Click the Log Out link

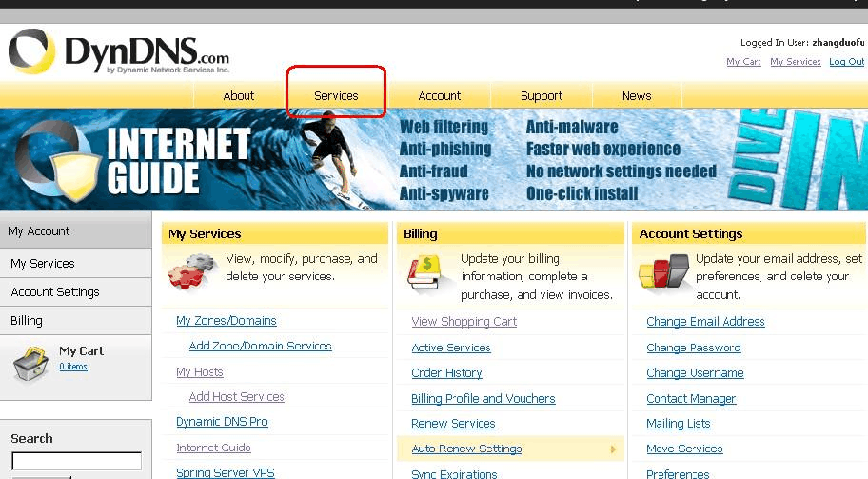click(846, 62)
